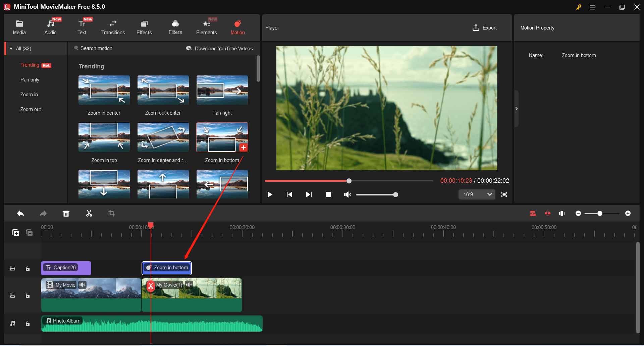Viewport: 644px width, 346px height.
Task: Select the Zoom out category
Action: pos(31,109)
